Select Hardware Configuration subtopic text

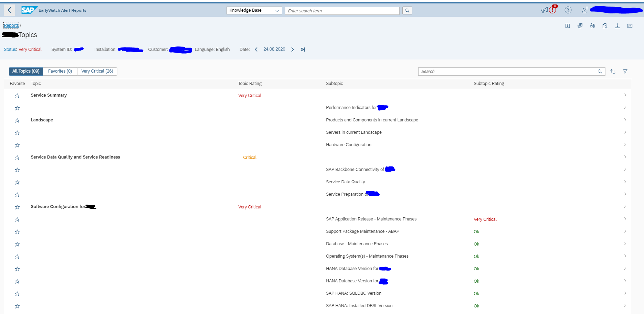(x=349, y=145)
